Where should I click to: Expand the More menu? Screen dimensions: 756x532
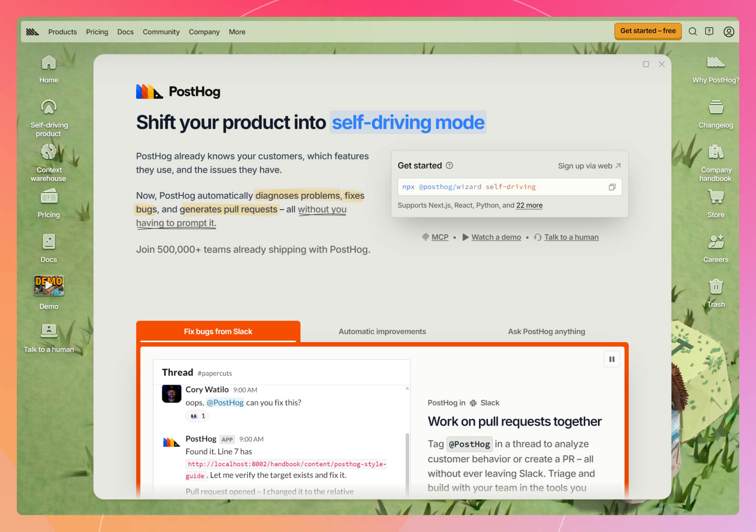coord(237,32)
